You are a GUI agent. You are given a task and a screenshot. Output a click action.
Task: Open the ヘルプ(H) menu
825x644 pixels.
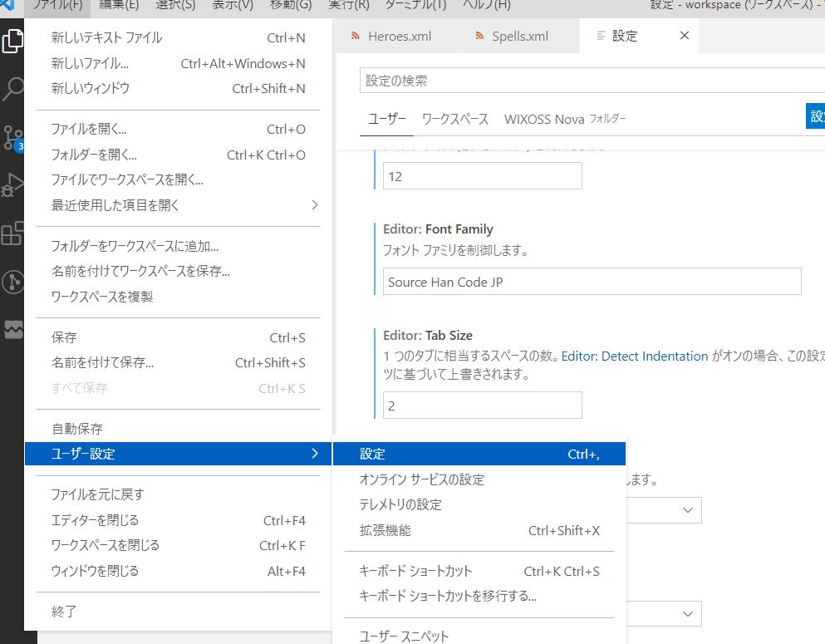click(x=486, y=5)
